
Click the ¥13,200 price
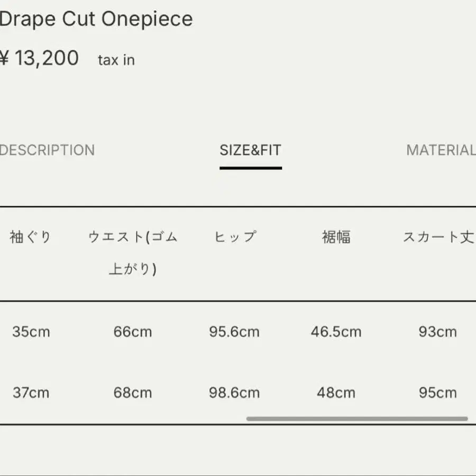(x=40, y=58)
